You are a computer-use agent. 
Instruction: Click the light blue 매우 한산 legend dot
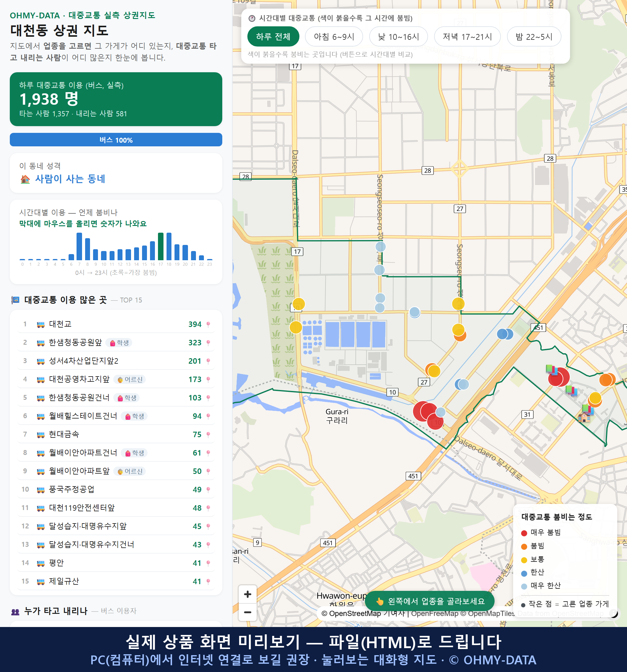tap(524, 587)
